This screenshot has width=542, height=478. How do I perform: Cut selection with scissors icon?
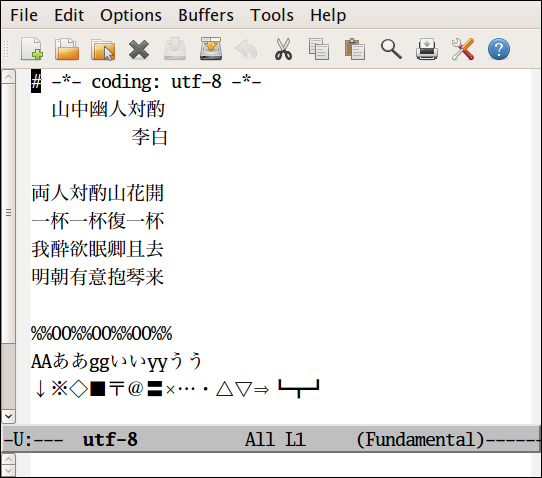[283, 49]
